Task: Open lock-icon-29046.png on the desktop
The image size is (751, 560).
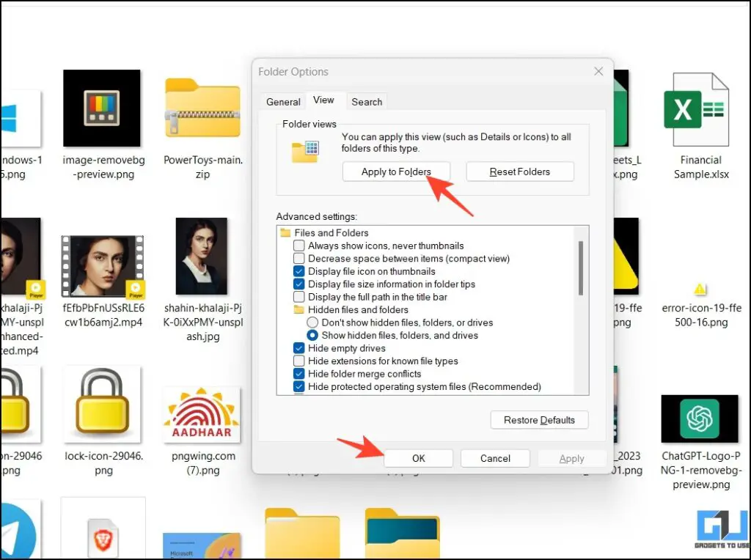Action: (x=103, y=403)
